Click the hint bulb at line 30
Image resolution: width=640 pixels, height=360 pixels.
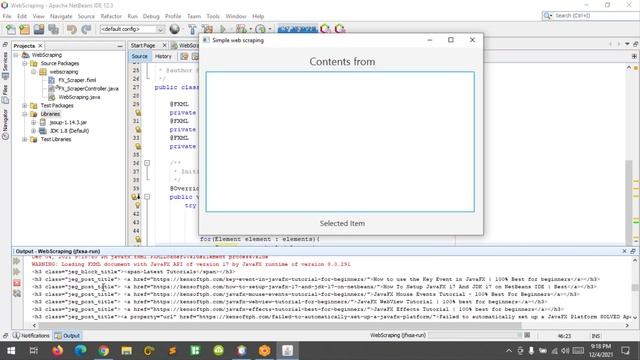pos(138,113)
